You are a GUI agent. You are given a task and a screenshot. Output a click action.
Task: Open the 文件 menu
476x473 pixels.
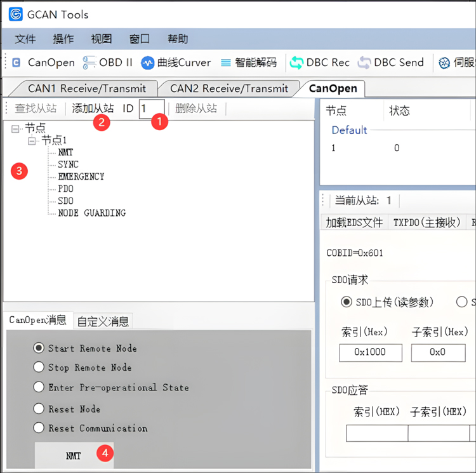[x=25, y=39]
